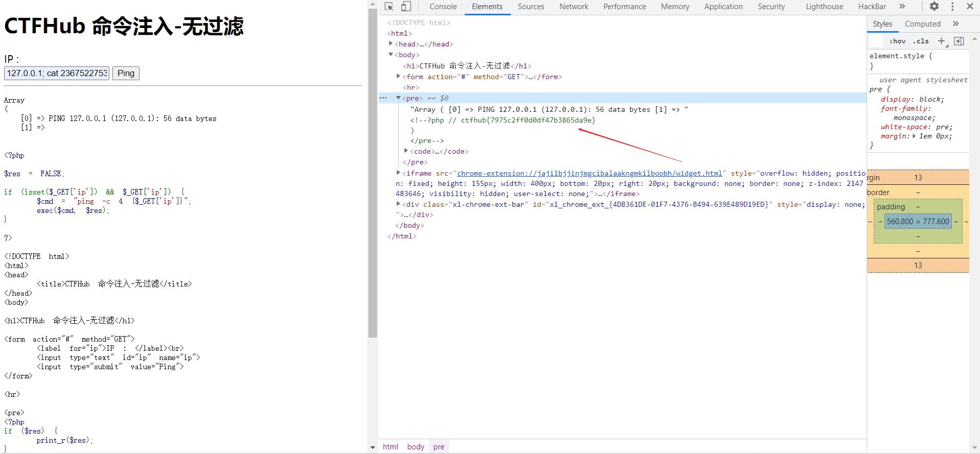This screenshot has width=980, height=454.
Task: Click the element.style rule block
Action: coord(918,61)
